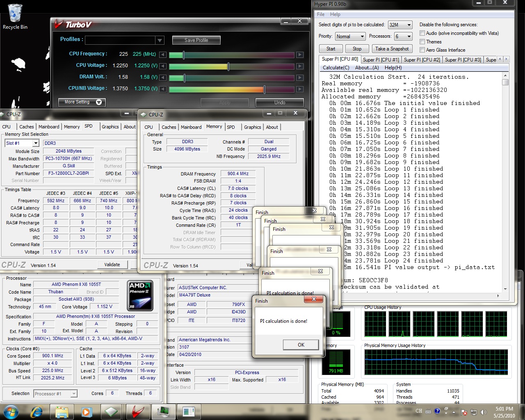This screenshot has width=525, height=420.
Task: Open Calculate(C) menu in Super PI
Action: 336,68
